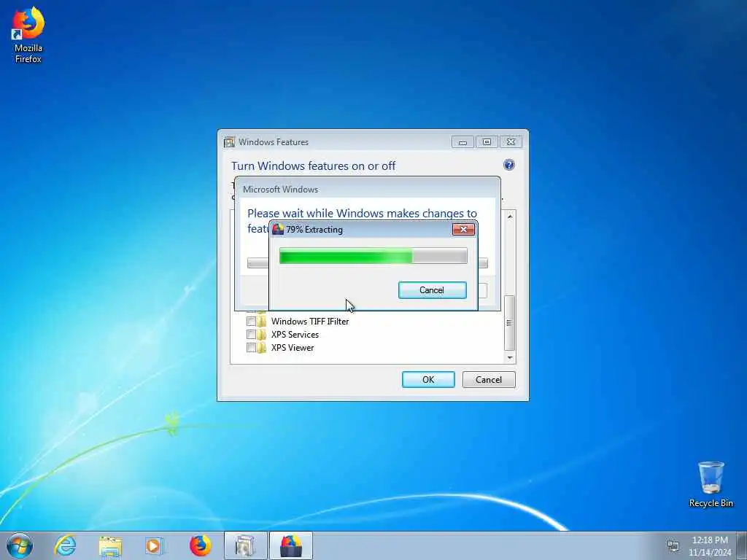Click the 79% Extracting dialog title icon
The width and height of the screenshot is (747, 560).
point(278,229)
